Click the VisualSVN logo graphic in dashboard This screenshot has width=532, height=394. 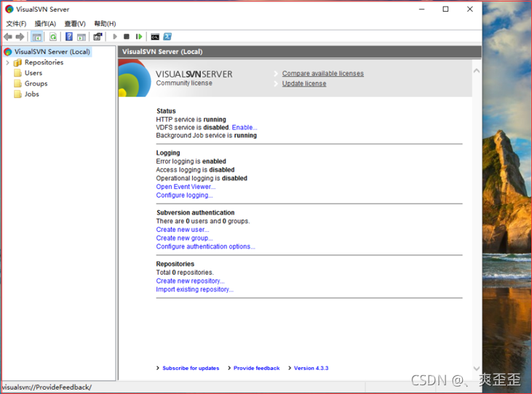click(135, 79)
